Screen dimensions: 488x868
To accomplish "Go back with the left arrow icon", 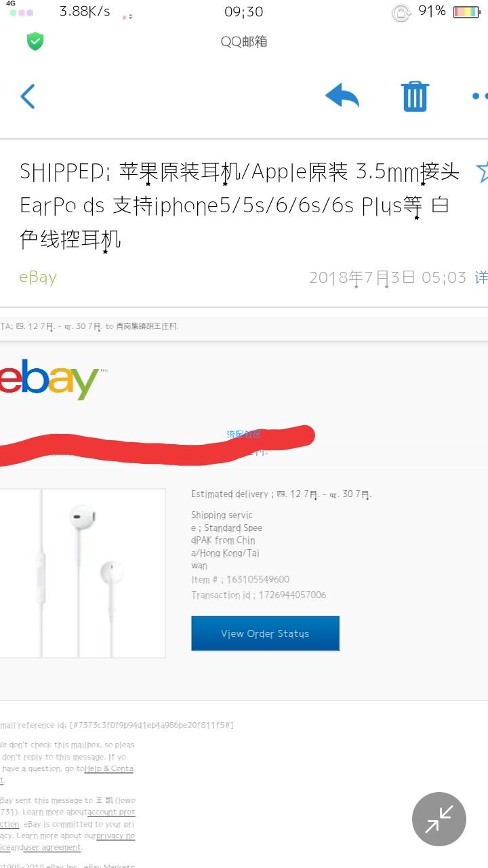I will pos(28,96).
